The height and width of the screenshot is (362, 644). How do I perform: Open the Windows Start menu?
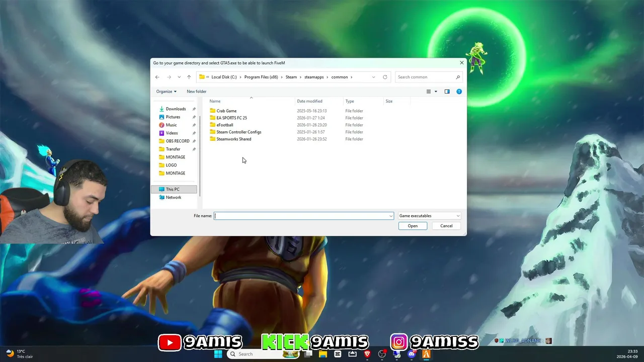coord(218,354)
